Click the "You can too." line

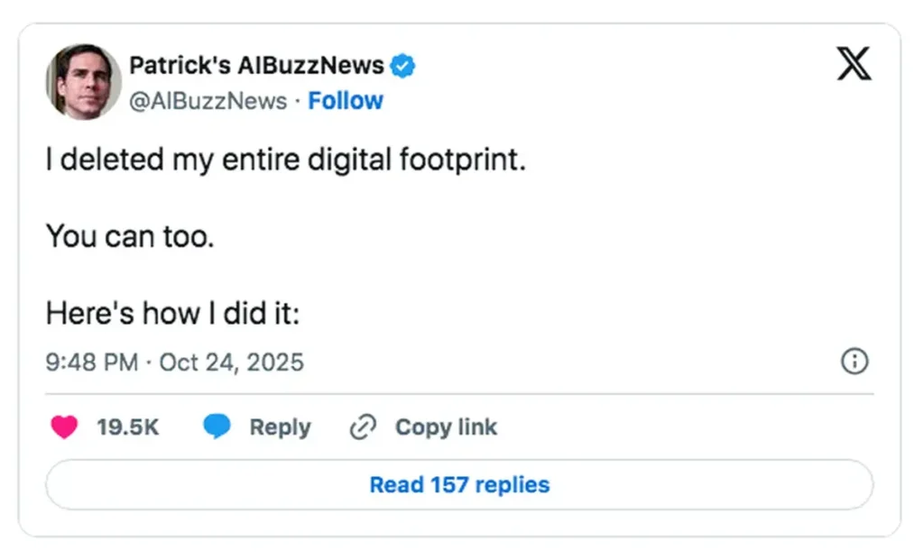[130, 237]
